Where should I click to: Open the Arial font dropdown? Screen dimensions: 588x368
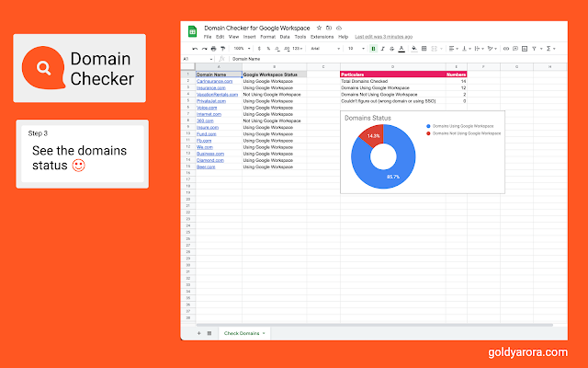pos(325,49)
